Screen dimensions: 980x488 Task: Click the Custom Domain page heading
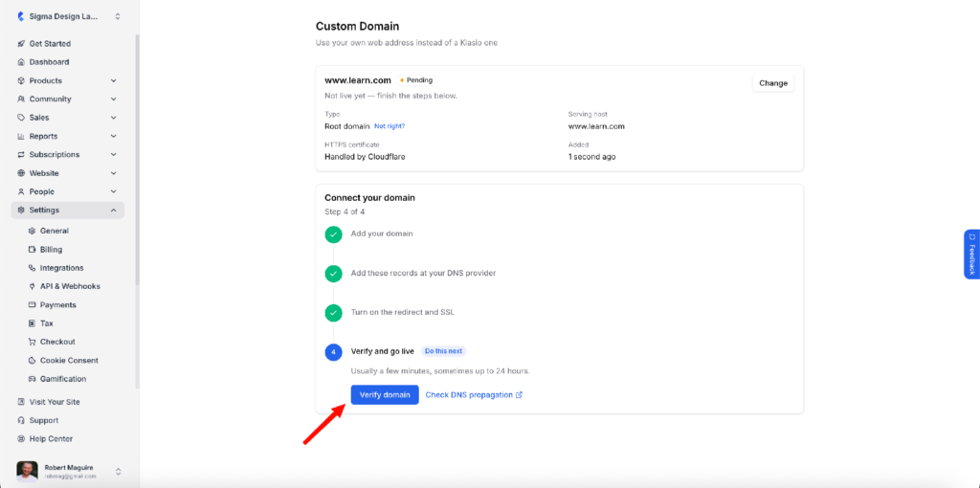pyautogui.click(x=358, y=26)
